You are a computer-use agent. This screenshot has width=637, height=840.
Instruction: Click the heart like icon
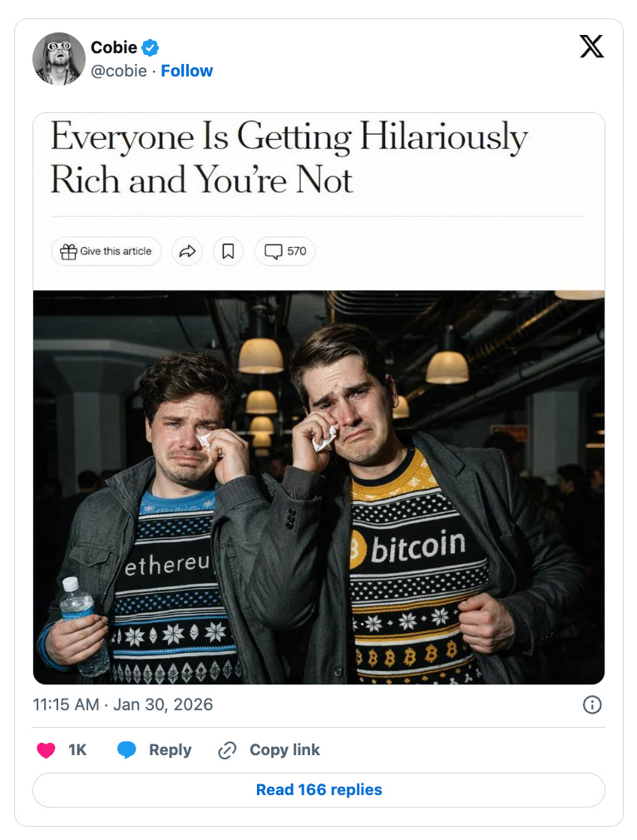[46, 750]
